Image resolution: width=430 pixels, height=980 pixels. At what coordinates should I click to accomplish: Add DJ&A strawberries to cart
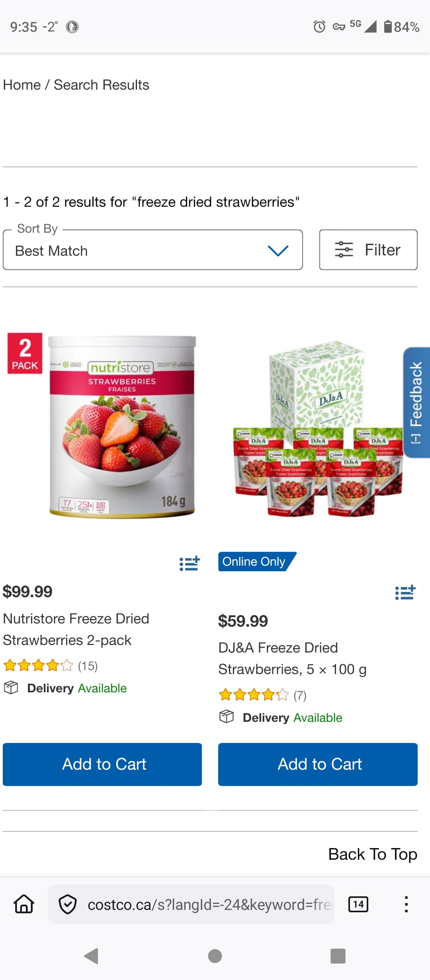318,764
